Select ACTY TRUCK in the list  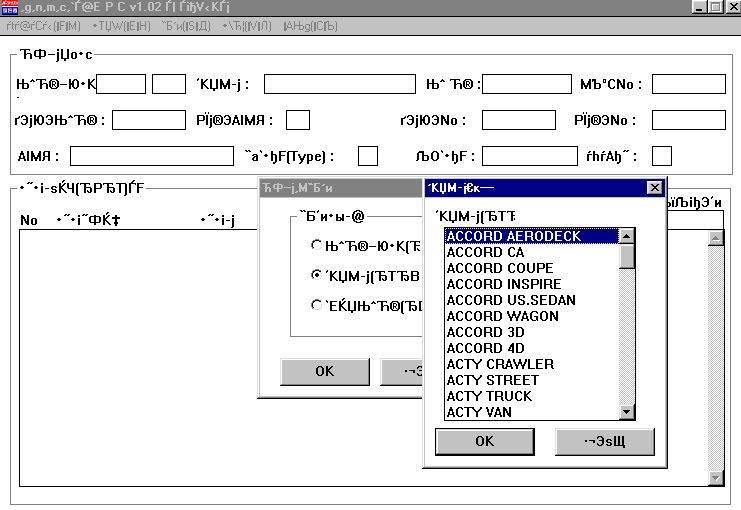tap(532, 397)
